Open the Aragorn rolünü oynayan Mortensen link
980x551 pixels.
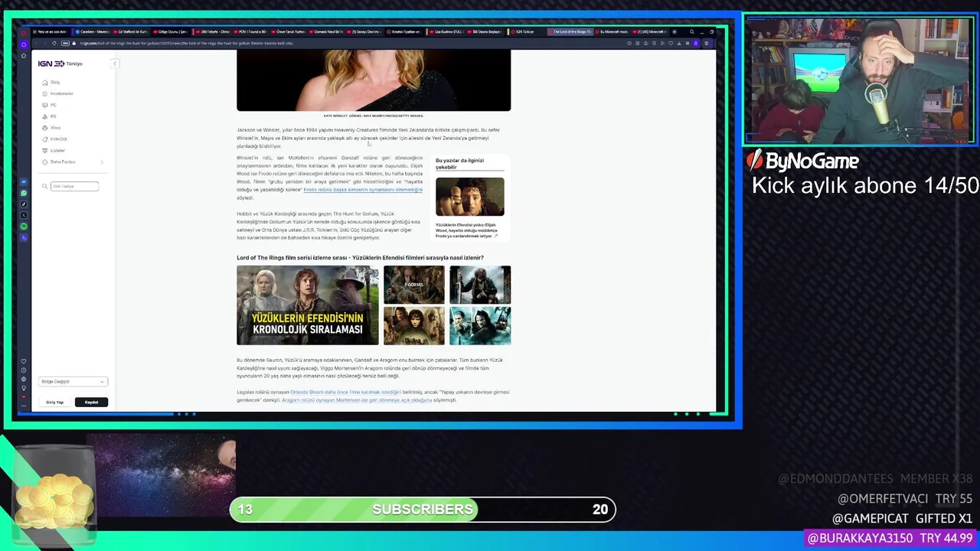[357, 400]
